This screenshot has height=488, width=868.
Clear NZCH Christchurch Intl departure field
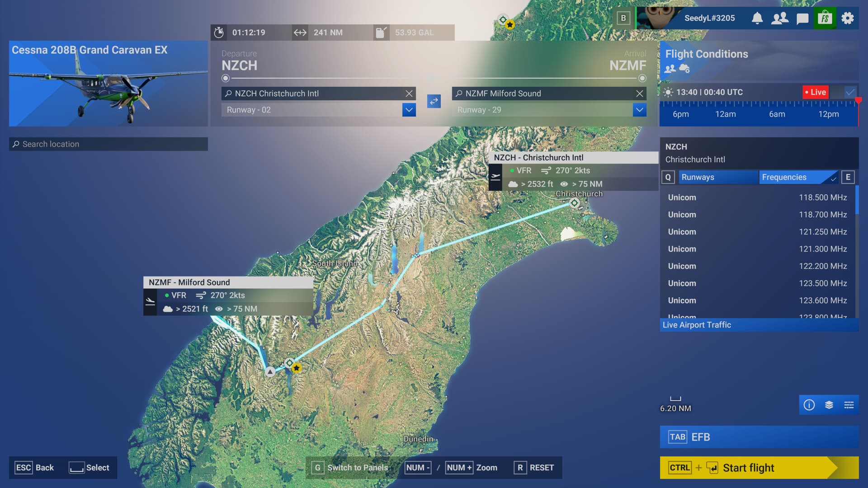tap(409, 94)
